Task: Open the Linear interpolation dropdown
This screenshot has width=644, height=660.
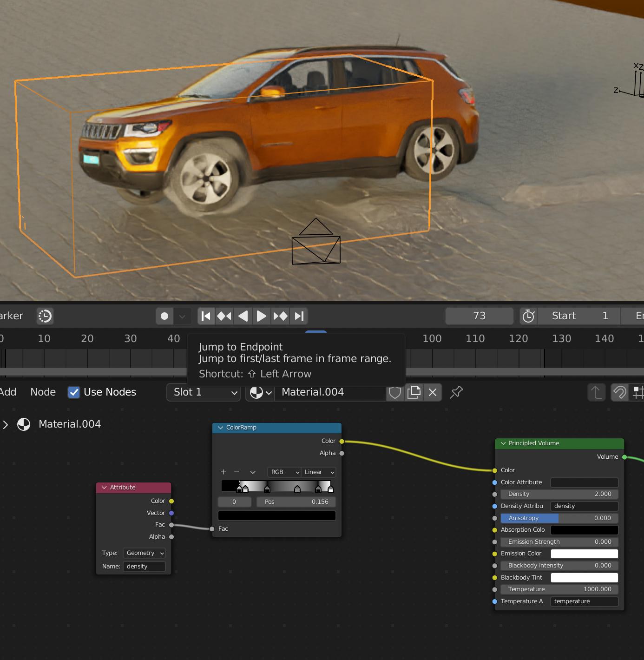Action: 319,472
